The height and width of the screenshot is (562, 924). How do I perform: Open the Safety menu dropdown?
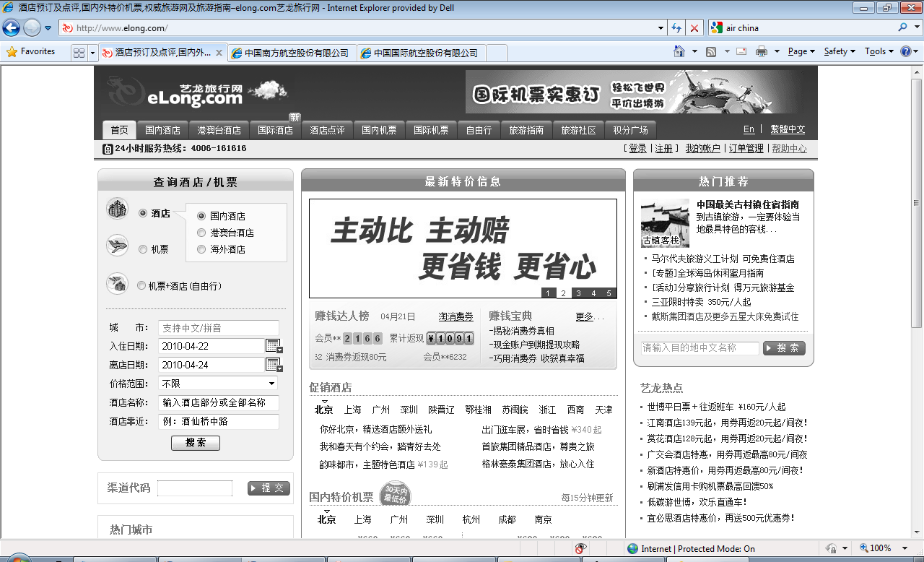tap(840, 51)
